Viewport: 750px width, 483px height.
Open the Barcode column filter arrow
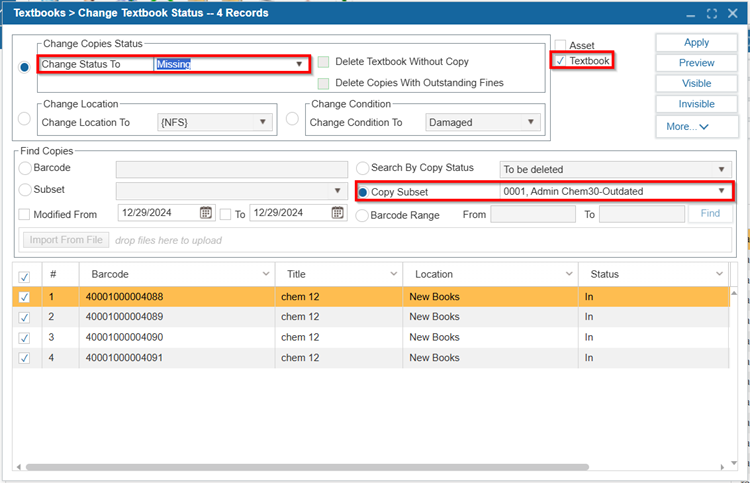(x=266, y=274)
